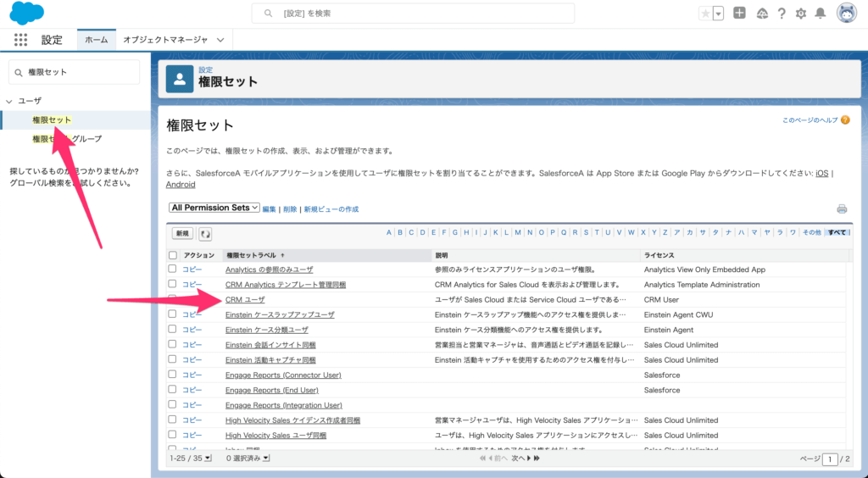Select all rows with header checkbox
This screenshot has height=478, width=868.
[173, 256]
